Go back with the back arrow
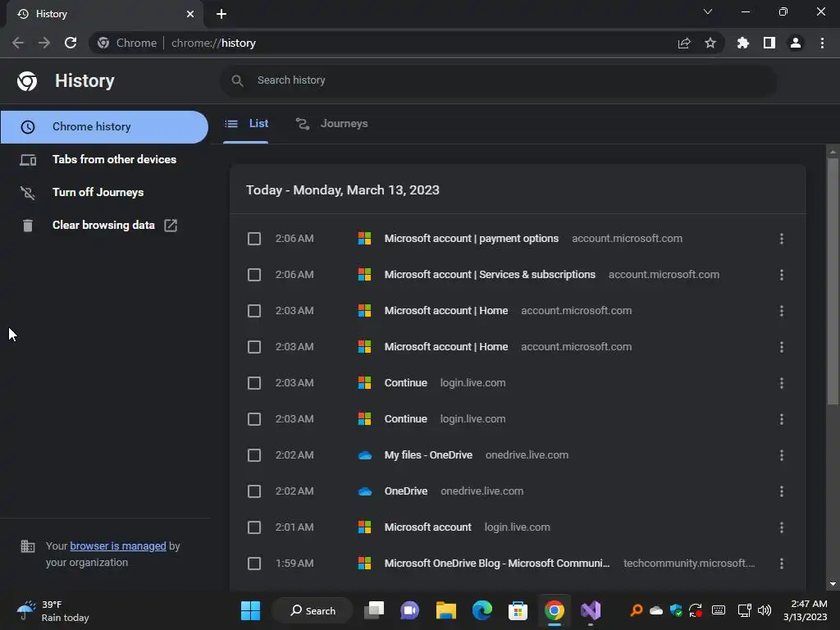This screenshot has height=630, width=840. 18,43
